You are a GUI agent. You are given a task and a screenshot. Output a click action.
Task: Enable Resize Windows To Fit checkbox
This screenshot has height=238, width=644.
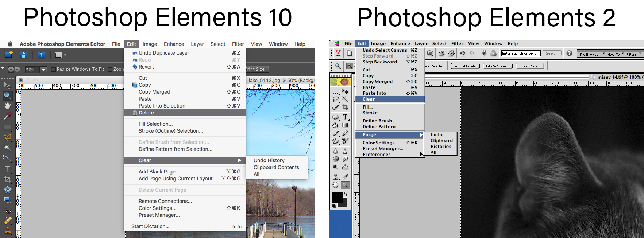[x=53, y=69]
